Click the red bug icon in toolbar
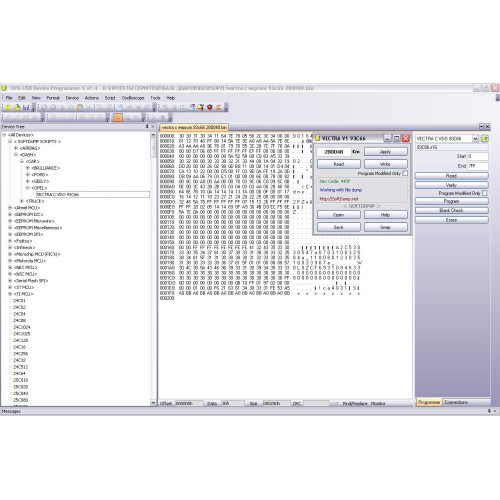The width and height of the screenshot is (500, 500). [210, 107]
